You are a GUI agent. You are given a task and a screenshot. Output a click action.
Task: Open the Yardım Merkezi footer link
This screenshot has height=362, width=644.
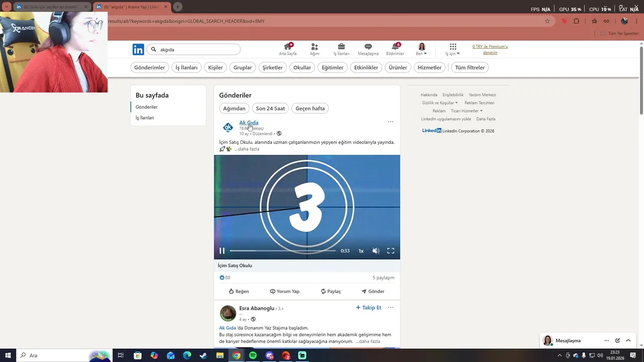(x=482, y=95)
